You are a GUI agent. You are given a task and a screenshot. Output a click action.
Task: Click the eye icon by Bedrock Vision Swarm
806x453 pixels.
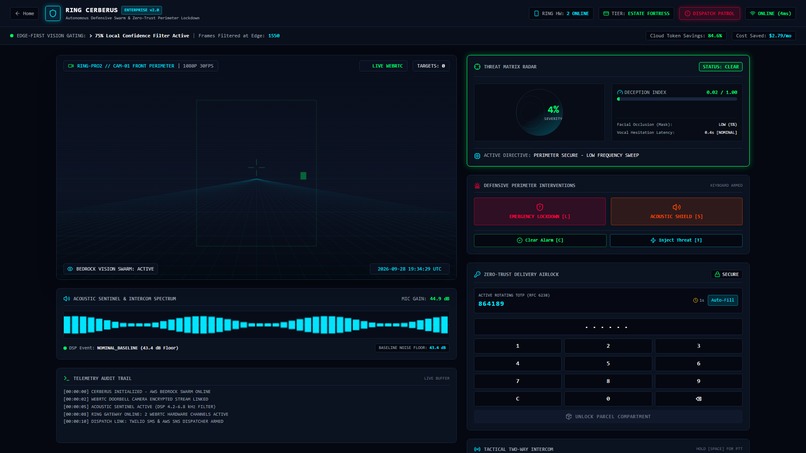click(x=70, y=269)
